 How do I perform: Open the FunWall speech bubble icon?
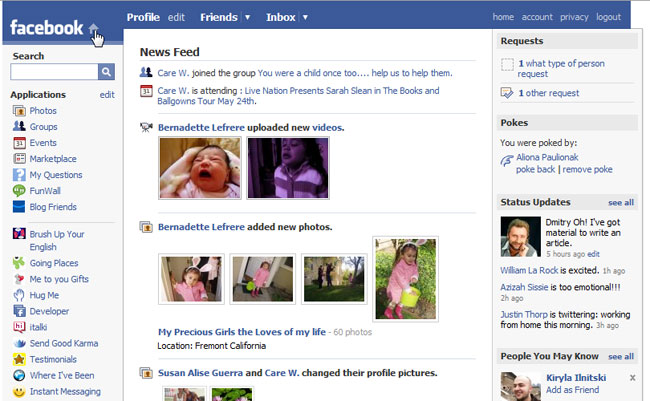[x=19, y=191]
